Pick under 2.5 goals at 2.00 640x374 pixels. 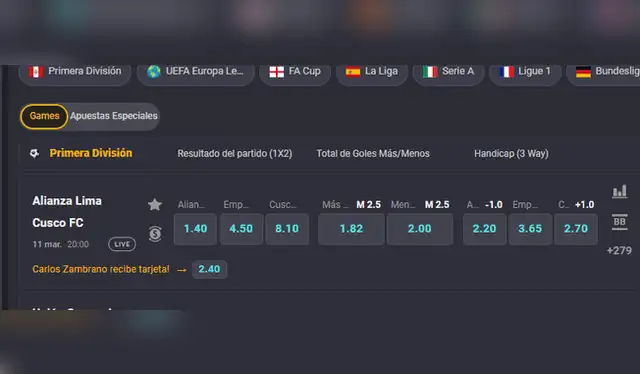pyautogui.click(x=420, y=229)
